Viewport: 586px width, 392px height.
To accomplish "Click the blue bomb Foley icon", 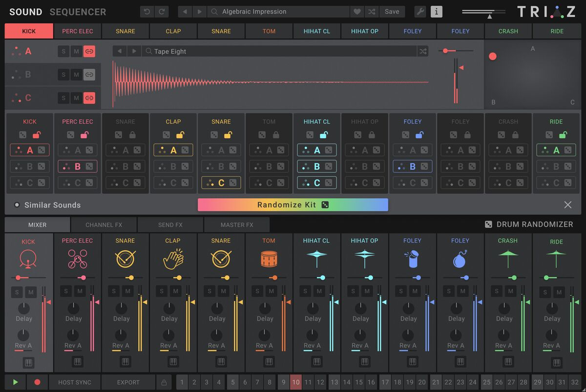I will click(460, 259).
